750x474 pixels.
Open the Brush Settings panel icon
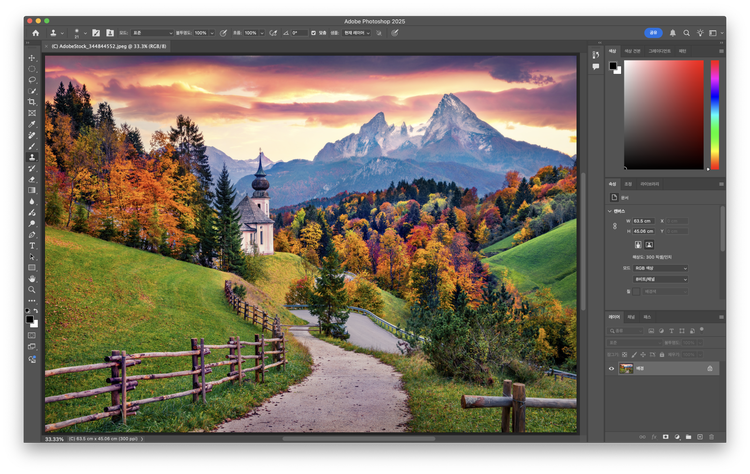coord(96,33)
